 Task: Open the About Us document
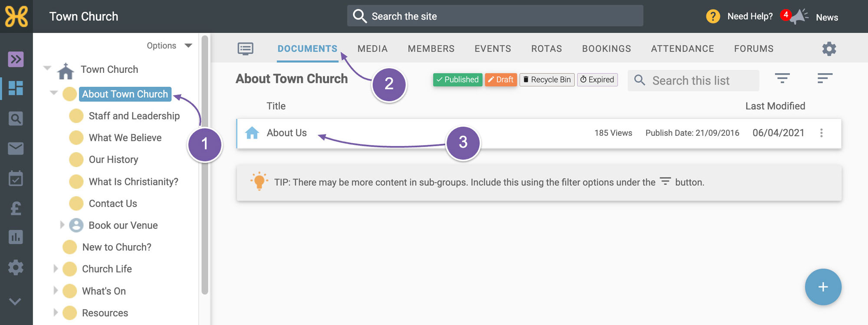tap(286, 133)
